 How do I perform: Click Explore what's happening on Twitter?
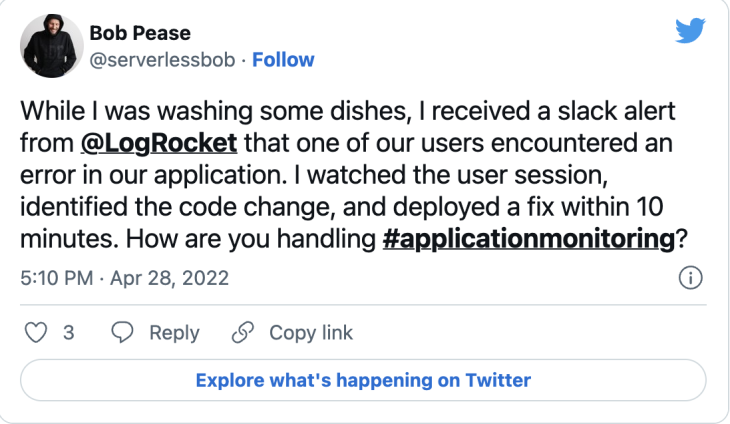click(x=363, y=380)
